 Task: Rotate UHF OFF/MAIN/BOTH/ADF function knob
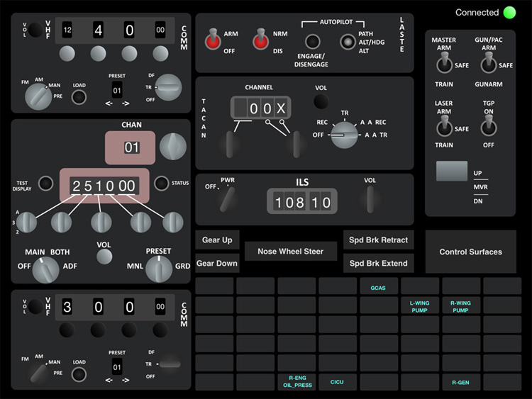[x=45, y=270]
